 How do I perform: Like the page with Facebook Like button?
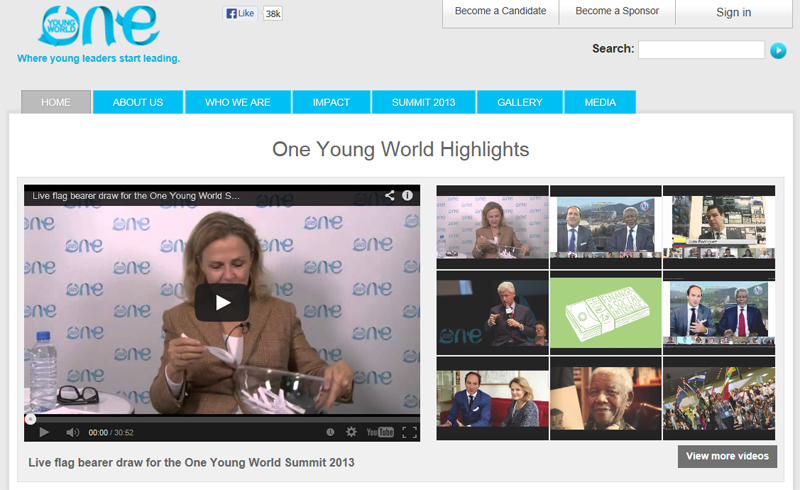tap(240, 13)
